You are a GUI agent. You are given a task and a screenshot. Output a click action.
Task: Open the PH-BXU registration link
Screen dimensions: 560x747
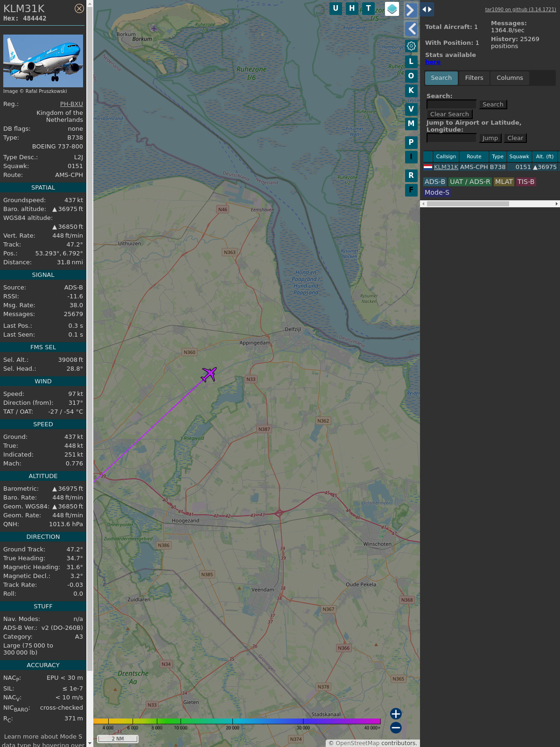pos(71,104)
